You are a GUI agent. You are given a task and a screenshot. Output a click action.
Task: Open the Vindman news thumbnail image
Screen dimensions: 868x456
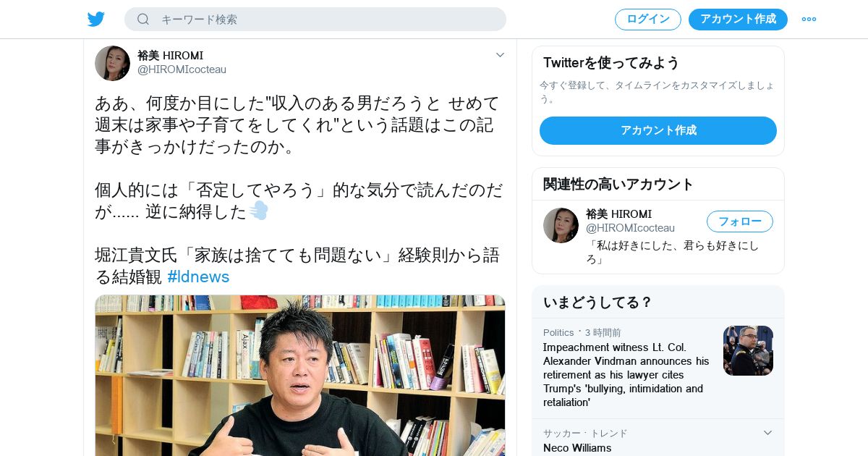pos(748,350)
